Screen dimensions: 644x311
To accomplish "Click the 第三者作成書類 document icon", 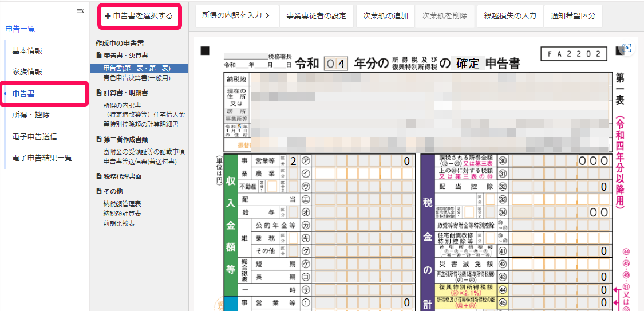I will (x=99, y=139).
